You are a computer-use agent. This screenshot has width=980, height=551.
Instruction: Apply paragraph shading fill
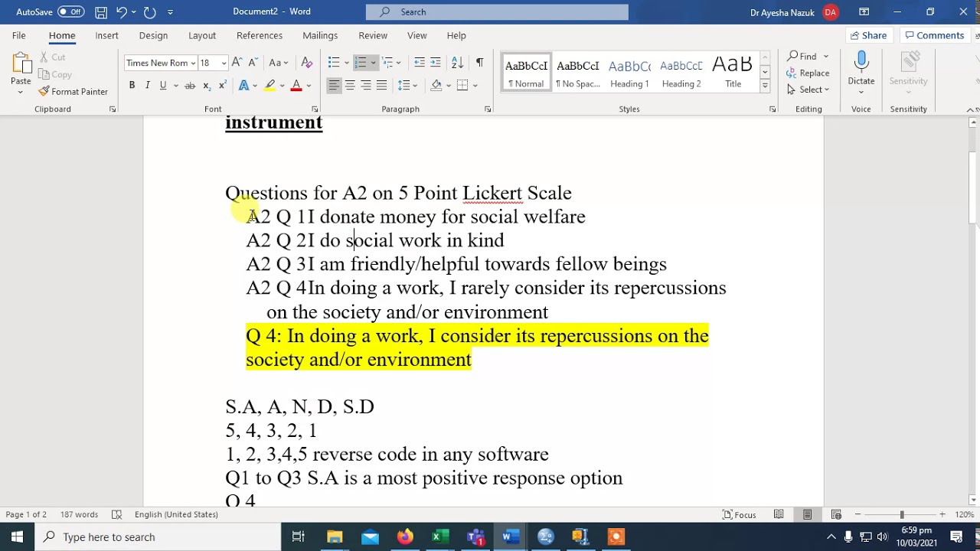pos(436,85)
